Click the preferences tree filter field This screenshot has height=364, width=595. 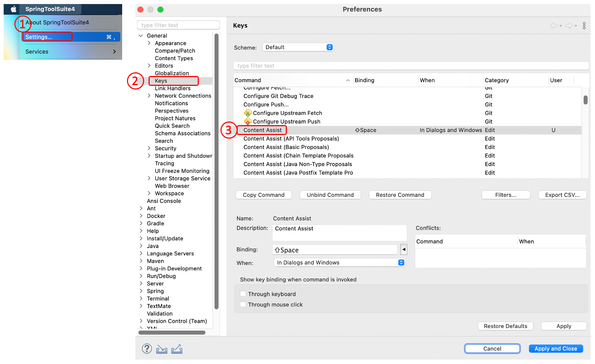pyautogui.click(x=178, y=25)
